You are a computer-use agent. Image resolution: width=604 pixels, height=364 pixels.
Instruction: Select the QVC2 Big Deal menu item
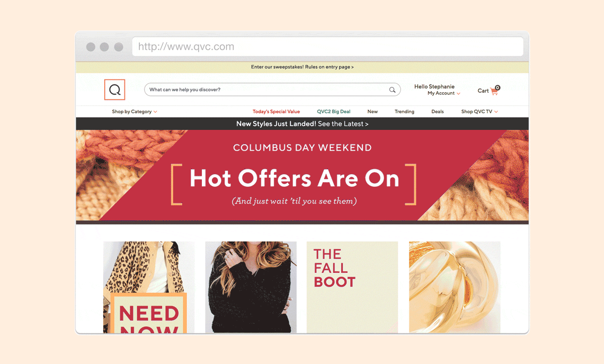tap(334, 112)
